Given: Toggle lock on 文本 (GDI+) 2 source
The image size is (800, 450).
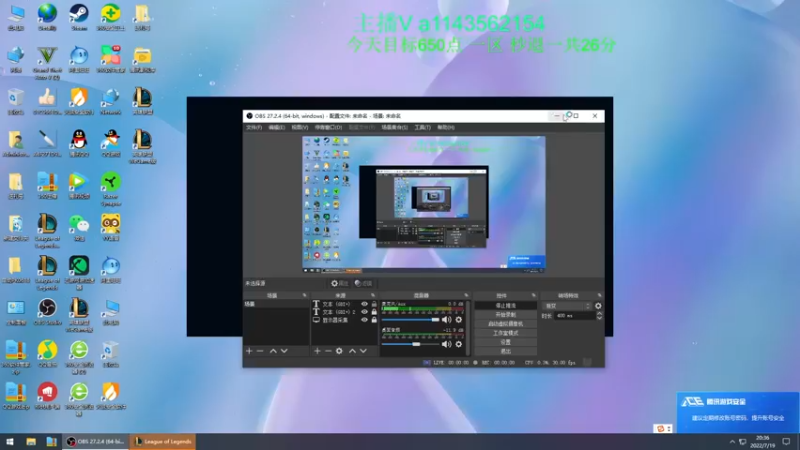Looking at the screenshot, I should pos(374,312).
